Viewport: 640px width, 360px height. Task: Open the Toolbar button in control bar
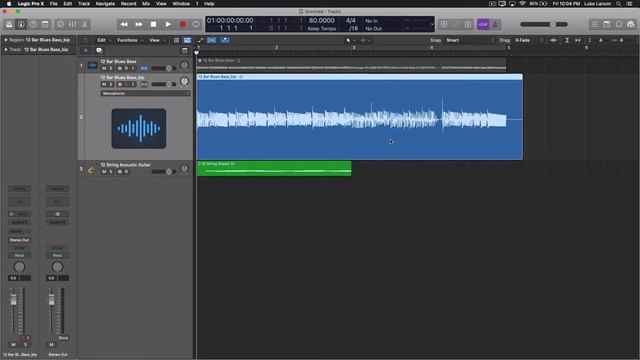pos(45,24)
